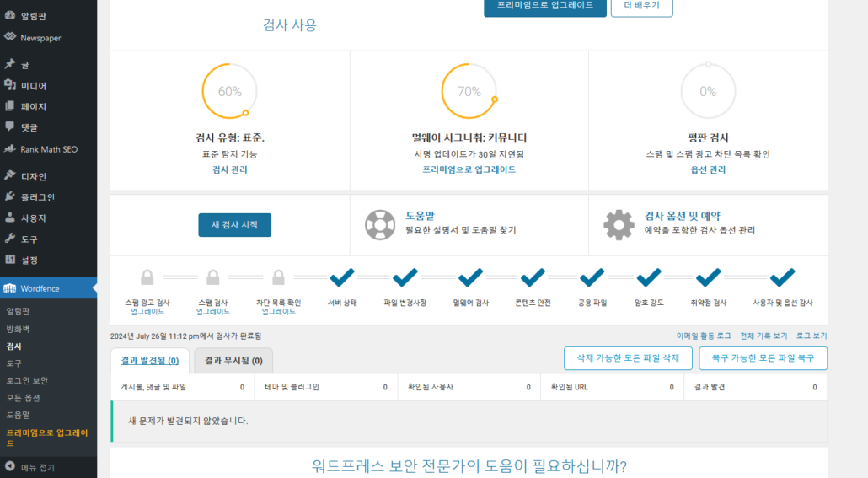Viewport: 868px width, 478px height.
Task: Click the 0% reputation check progress circle
Action: click(x=708, y=91)
